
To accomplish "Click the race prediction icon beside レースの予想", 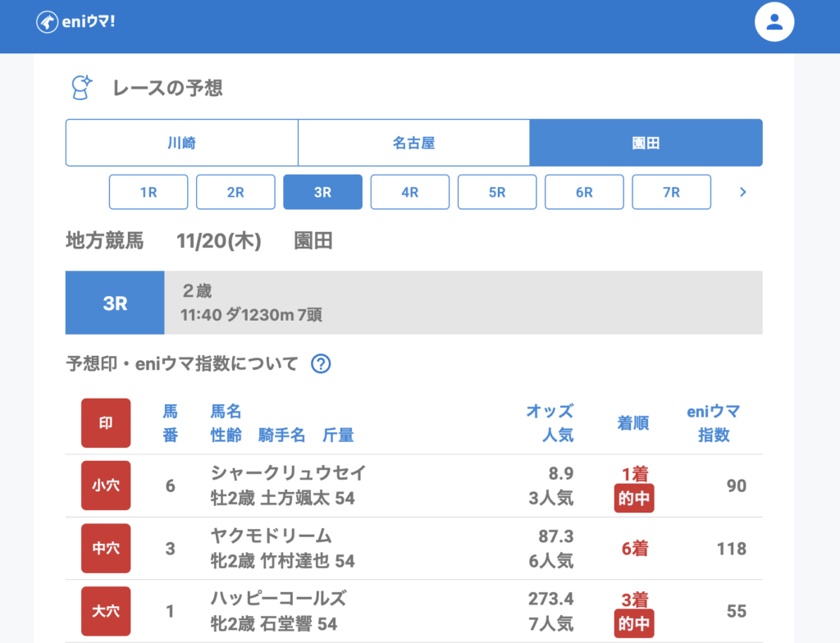I will (80, 88).
